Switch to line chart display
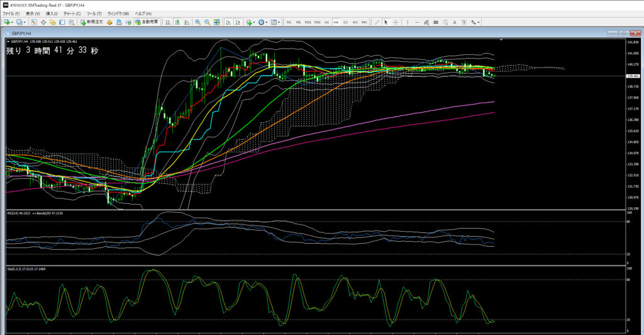The image size is (644, 335). coord(187,22)
